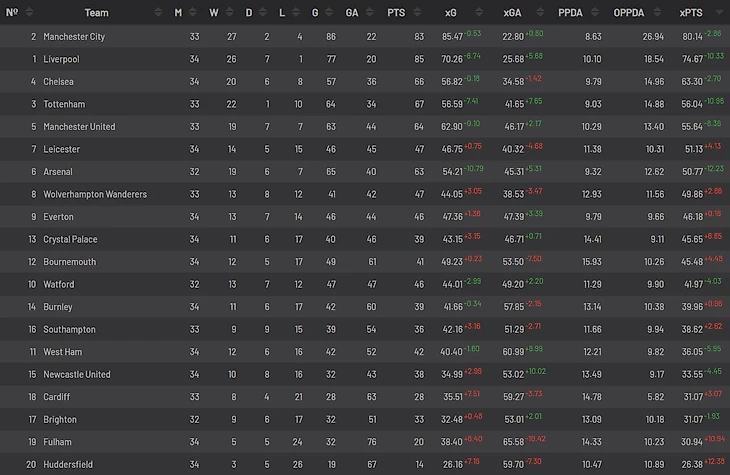Sort table by the xGA header label
The width and height of the screenshot is (730, 475).
pyautogui.click(x=513, y=13)
